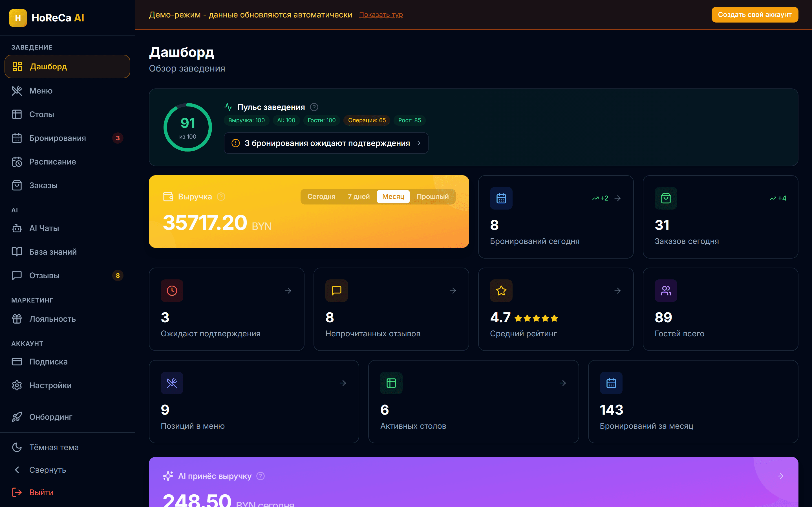812x507 pixels.
Task: Click the help icon beside Выручка label
Action: 221,197
